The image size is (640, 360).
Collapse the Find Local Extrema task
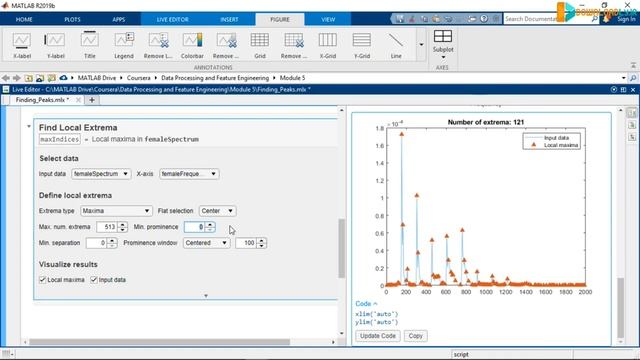pos(29,127)
